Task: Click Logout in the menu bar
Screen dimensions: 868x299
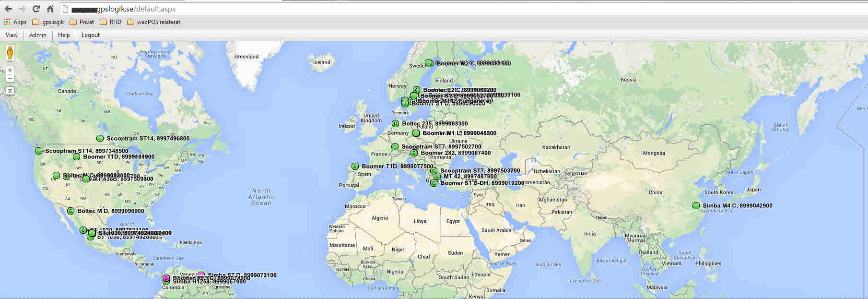Action: pos(91,35)
